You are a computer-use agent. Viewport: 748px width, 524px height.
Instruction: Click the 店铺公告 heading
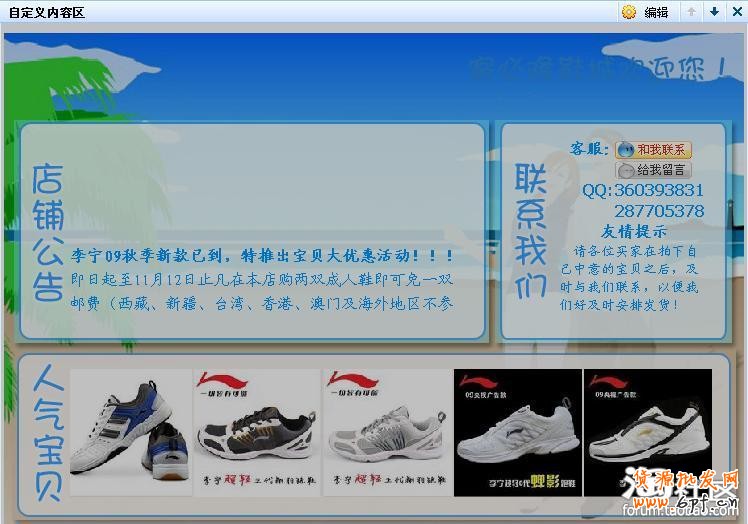coord(47,233)
